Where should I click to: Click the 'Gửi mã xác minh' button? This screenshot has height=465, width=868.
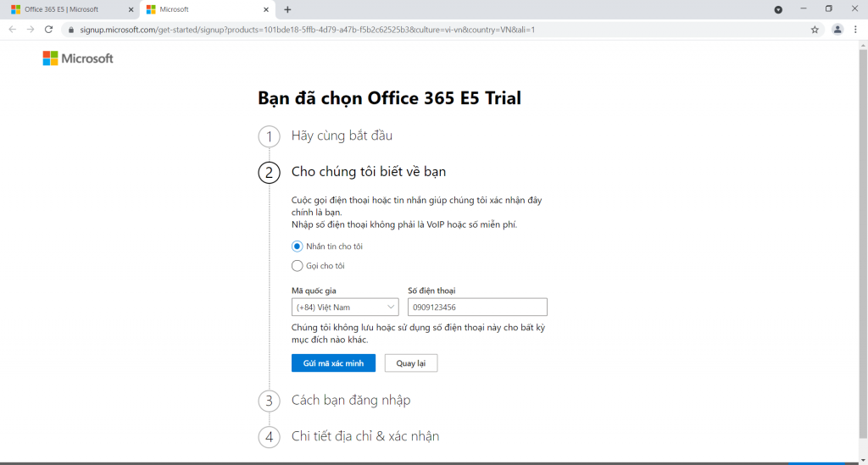point(333,363)
